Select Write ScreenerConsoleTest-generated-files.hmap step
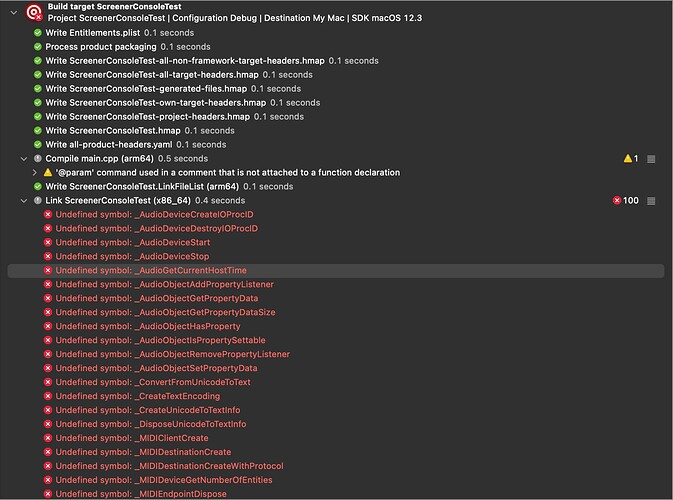This screenshot has height=500, width=673. [x=146, y=88]
